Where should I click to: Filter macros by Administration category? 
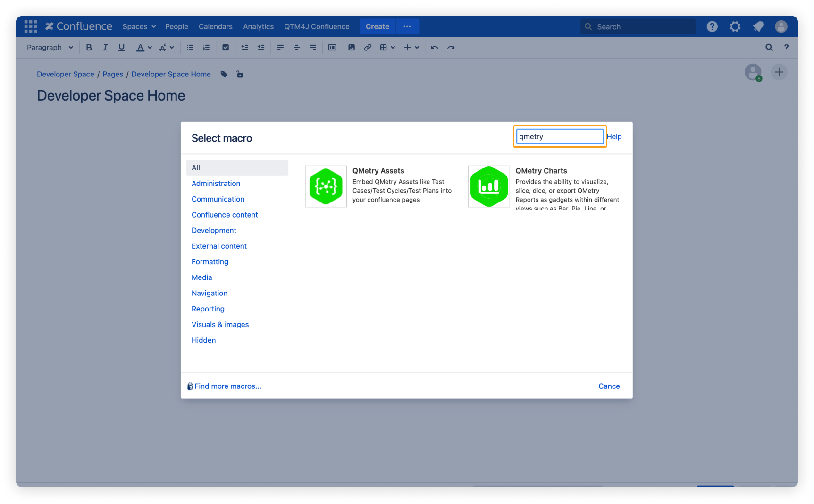point(216,183)
